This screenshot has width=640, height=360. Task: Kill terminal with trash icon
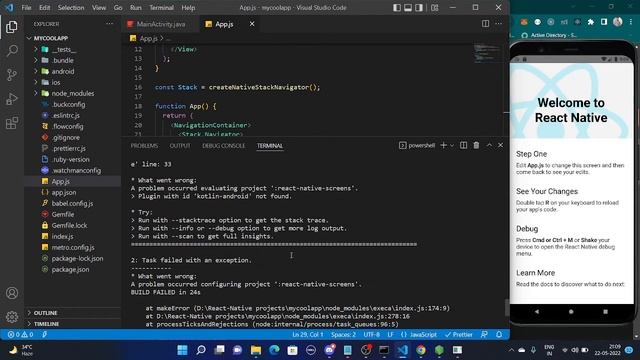point(476,145)
